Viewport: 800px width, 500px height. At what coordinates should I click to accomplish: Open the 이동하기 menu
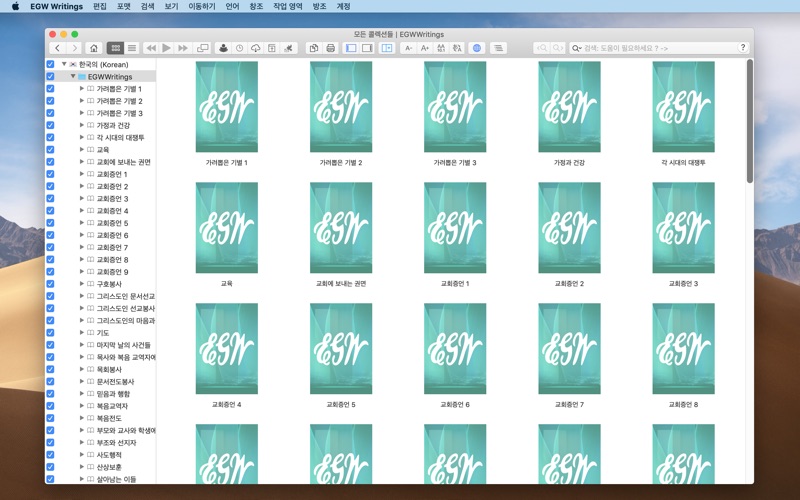click(202, 6)
